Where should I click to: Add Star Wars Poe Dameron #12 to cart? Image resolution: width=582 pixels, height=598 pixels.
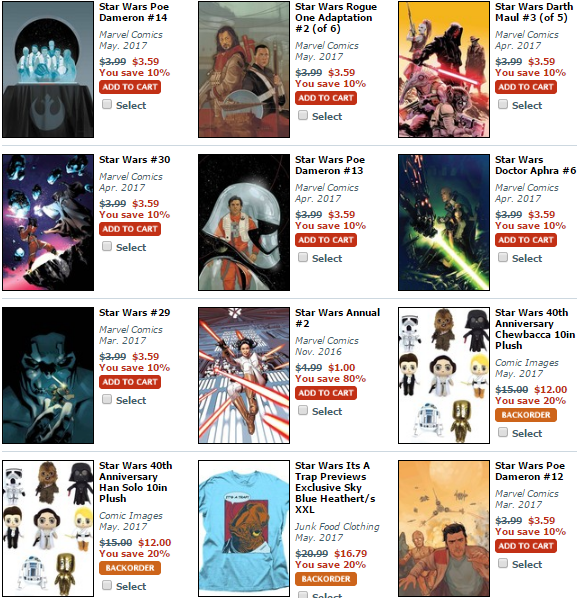[526, 546]
